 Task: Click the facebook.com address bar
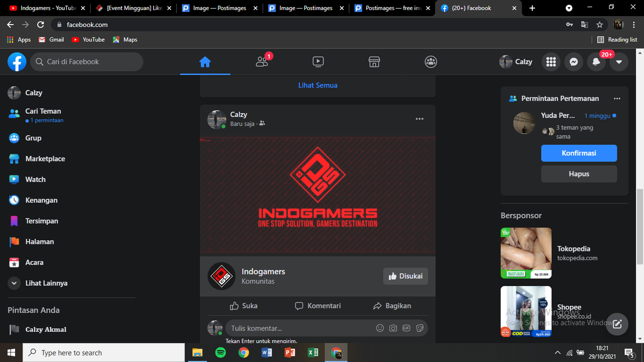[x=309, y=25]
